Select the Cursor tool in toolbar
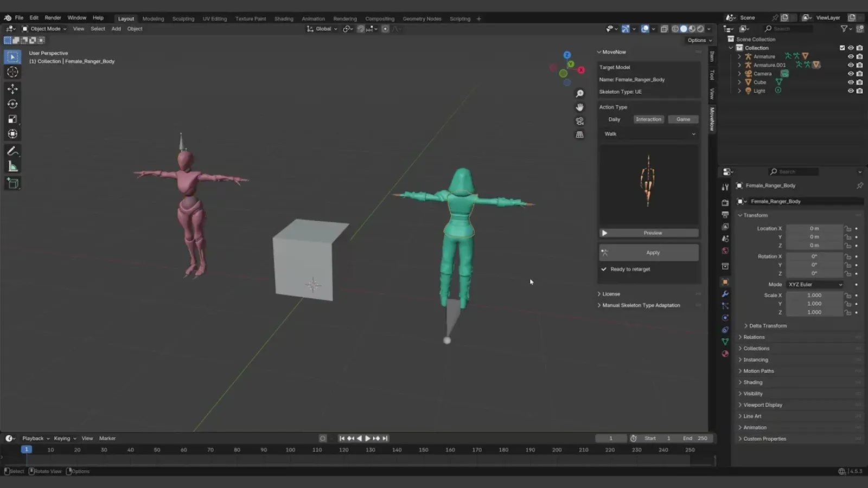This screenshot has width=868, height=488. 12,72
